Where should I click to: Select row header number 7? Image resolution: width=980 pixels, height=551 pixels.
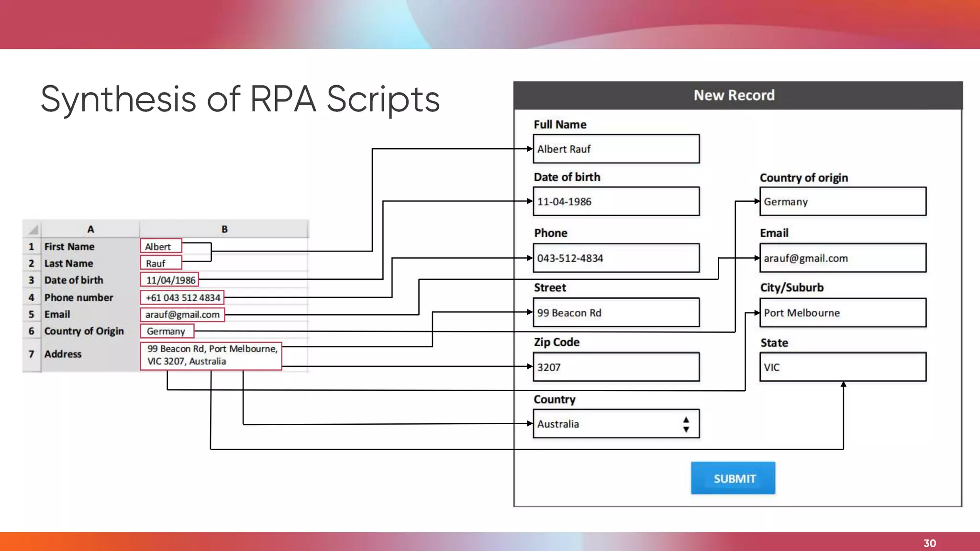[x=32, y=354]
